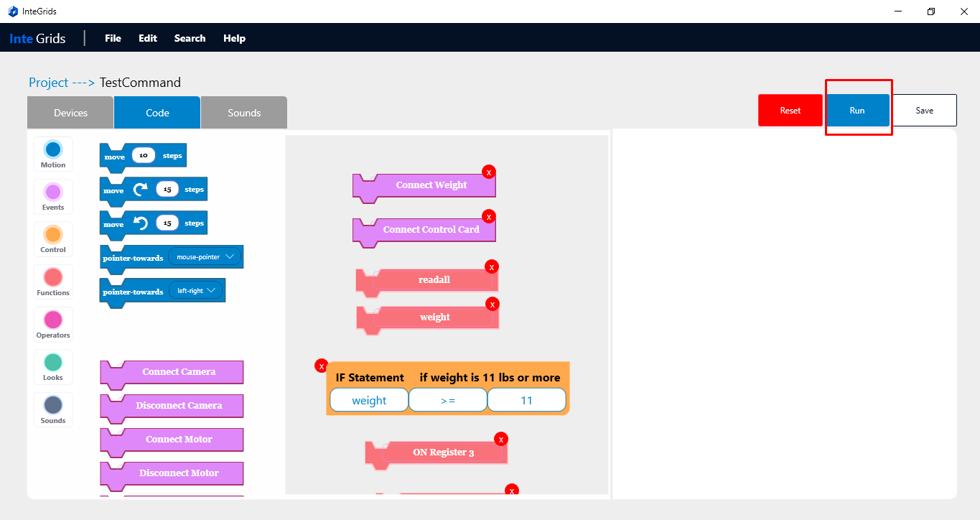The image size is (980, 520).
Task: Switch to the Code tab
Action: point(157,113)
